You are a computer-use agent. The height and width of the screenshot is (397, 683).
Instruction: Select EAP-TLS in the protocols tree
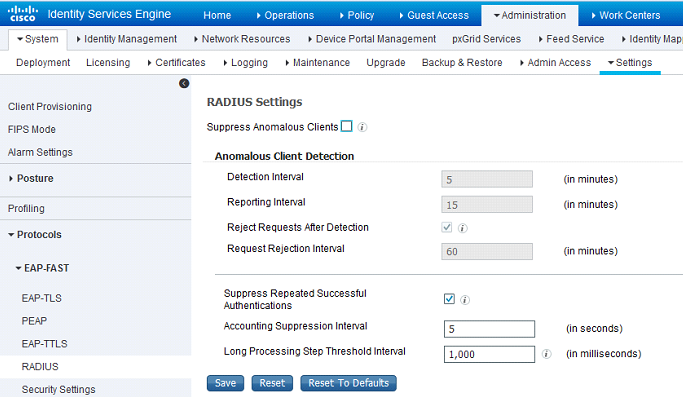[41, 298]
